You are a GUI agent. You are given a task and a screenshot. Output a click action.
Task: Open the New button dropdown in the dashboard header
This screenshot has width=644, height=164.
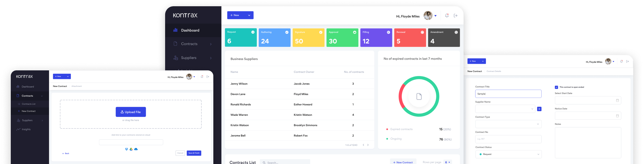[x=249, y=15]
